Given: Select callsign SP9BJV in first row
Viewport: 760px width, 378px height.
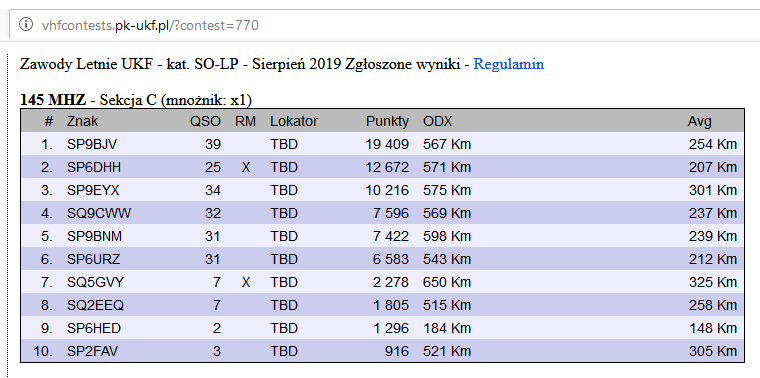Looking at the screenshot, I should tap(92, 144).
